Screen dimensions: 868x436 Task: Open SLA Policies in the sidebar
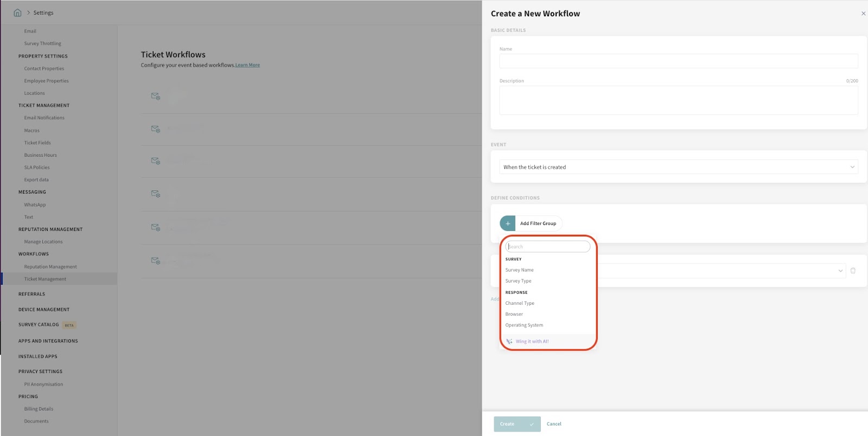click(37, 168)
